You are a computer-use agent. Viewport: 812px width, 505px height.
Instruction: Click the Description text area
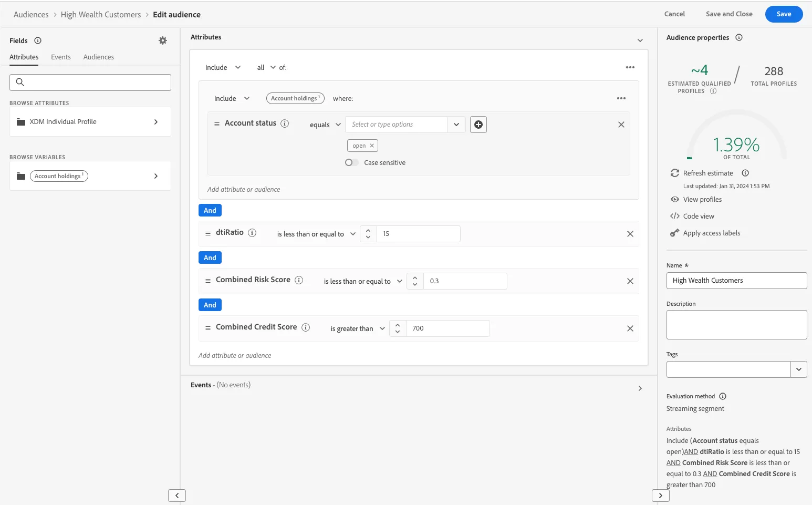click(736, 325)
